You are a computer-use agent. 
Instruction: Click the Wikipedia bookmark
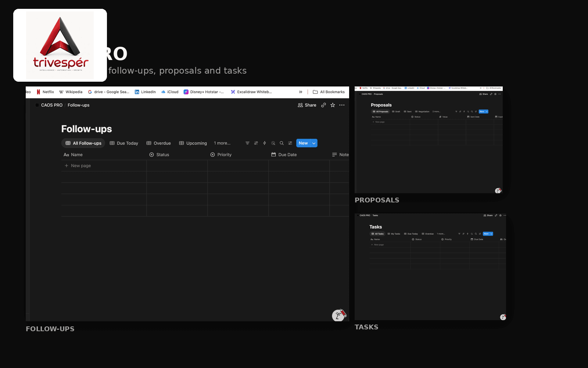click(x=71, y=92)
